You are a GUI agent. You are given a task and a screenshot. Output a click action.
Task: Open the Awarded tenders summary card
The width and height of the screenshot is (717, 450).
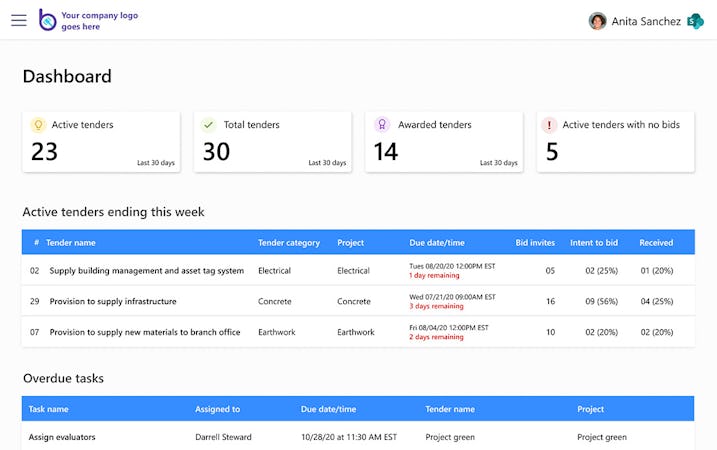pos(443,142)
